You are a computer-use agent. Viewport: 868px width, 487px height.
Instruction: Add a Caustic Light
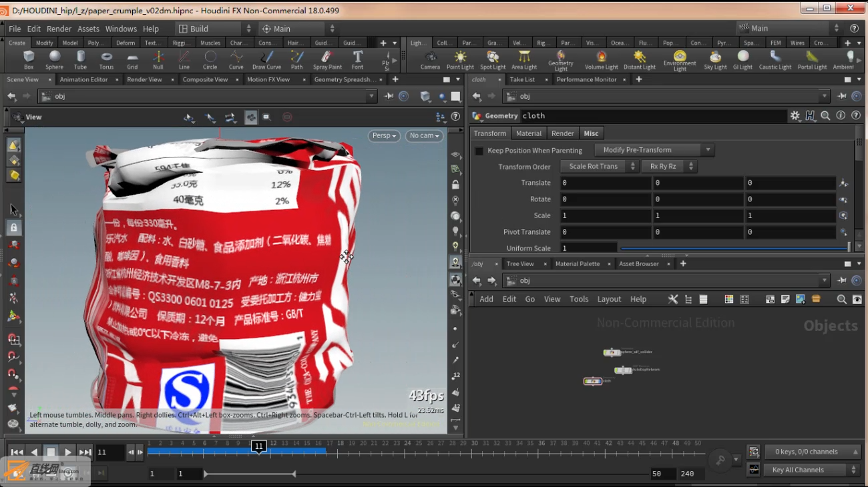pos(775,60)
